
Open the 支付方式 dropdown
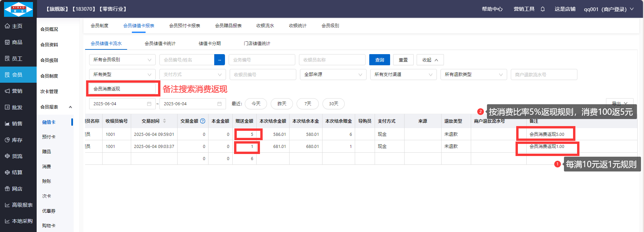pyautogui.click(x=192, y=75)
